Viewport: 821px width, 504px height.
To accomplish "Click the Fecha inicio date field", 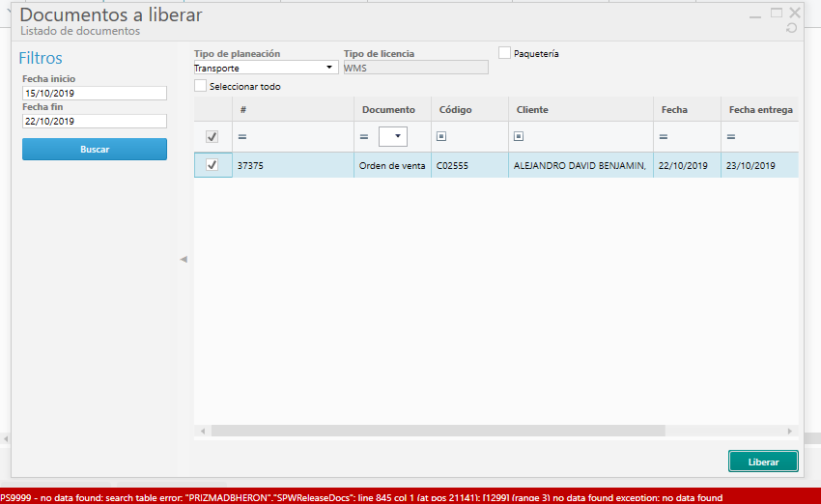I will pos(94,94).
